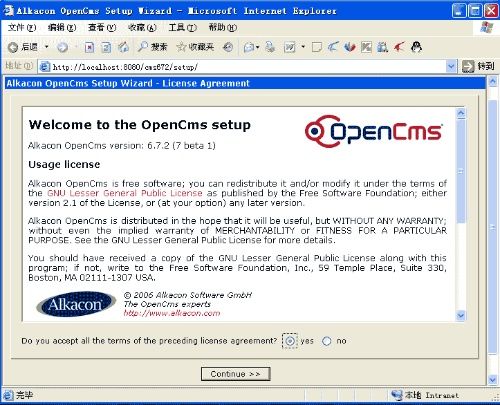The height and width of the screenshot is (405, 500).
Task: Click the Go (转到) button
Action: [478, 66]
